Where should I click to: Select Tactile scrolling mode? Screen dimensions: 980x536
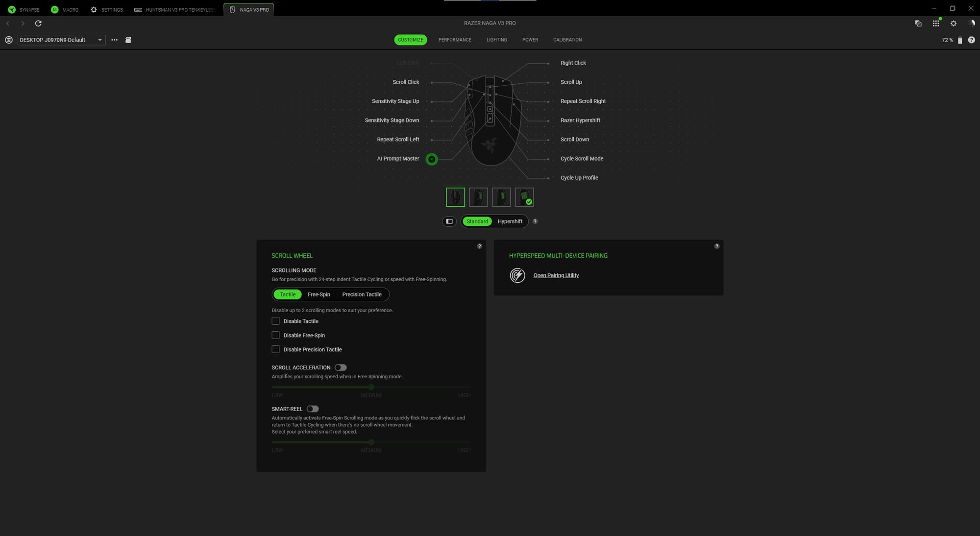(x=288, y=294)
